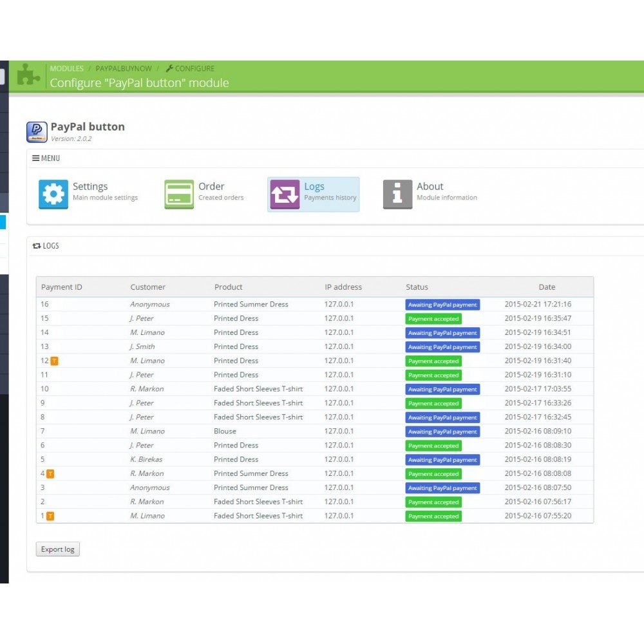The height and width of the screenshot is (644, 644).
Task: Click the Product column header
Action: pos(229,287)
